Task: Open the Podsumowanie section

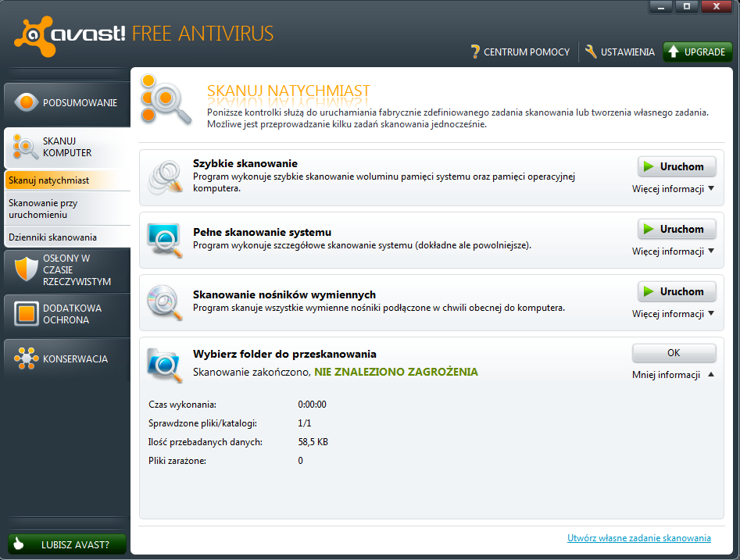Action: pos(67,103)
